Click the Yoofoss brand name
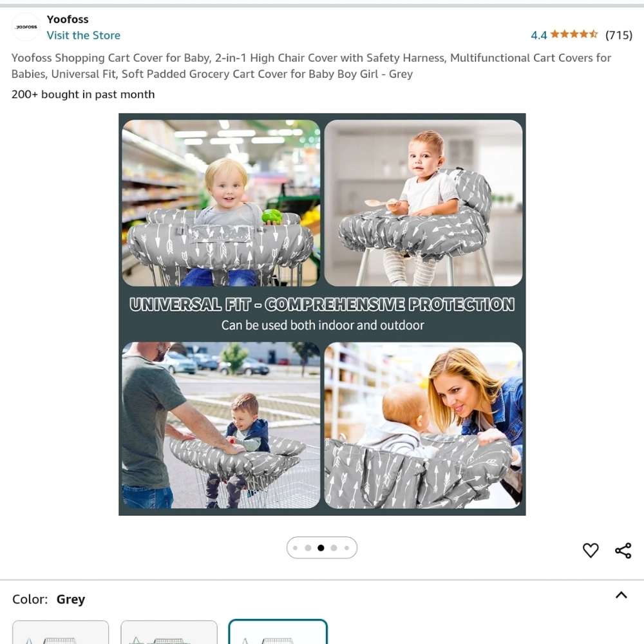 pyautogui.click(x=68, y=19)
